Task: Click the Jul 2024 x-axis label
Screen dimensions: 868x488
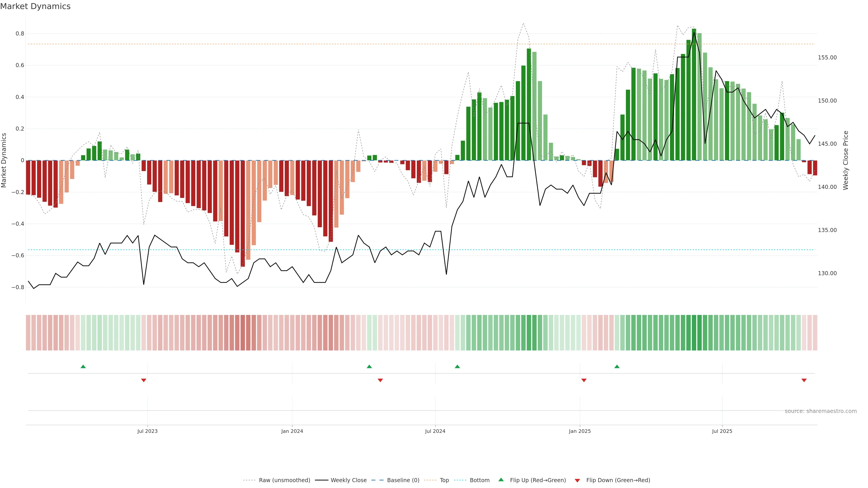Action: click(435, 431)
